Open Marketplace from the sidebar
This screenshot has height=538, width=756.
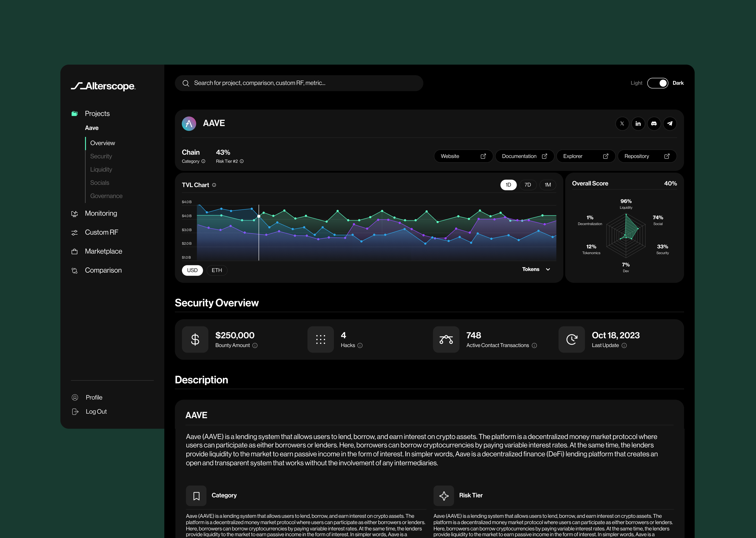[x=103, y=251]
